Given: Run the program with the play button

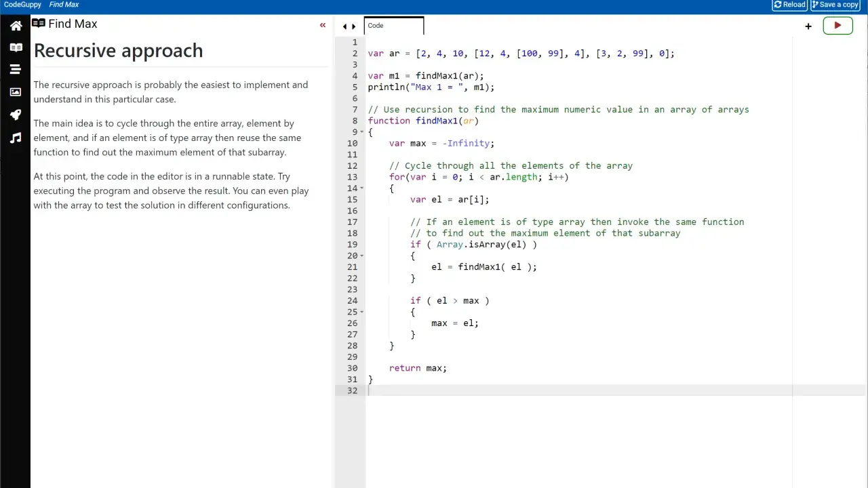Looking at the screenshot, I should point(837,26).
